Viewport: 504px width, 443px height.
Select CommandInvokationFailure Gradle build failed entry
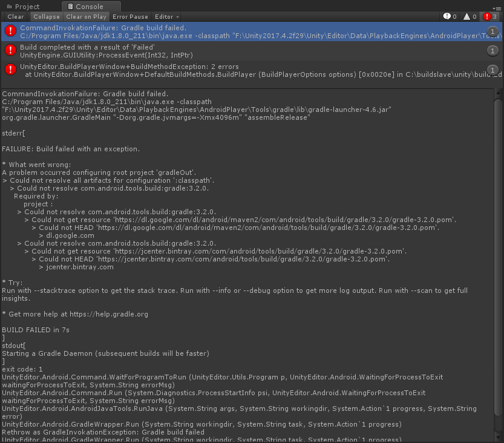(251, 31)
